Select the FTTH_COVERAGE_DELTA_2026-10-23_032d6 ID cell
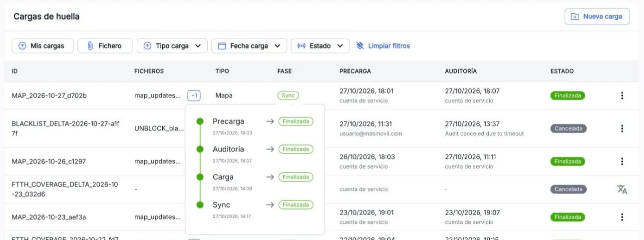Viewport: 644px width, 240px height. pyautogui.click(x=65, y=189)
